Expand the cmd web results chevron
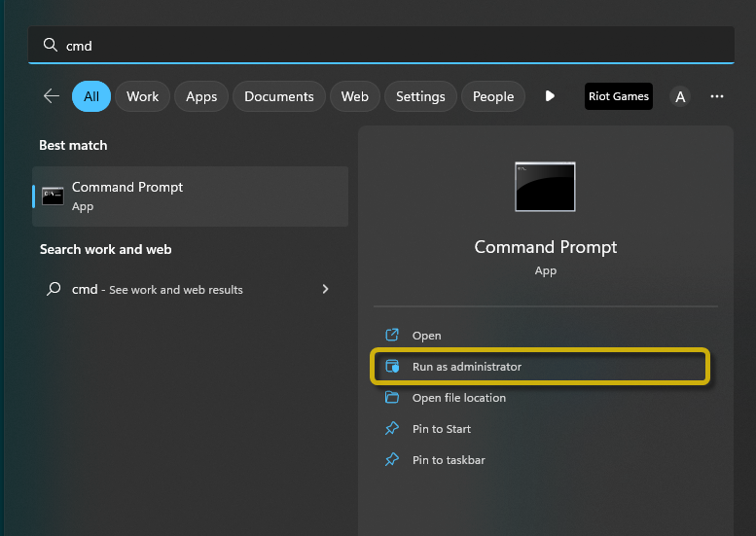 pyautogui.click(x=325, y=289)
